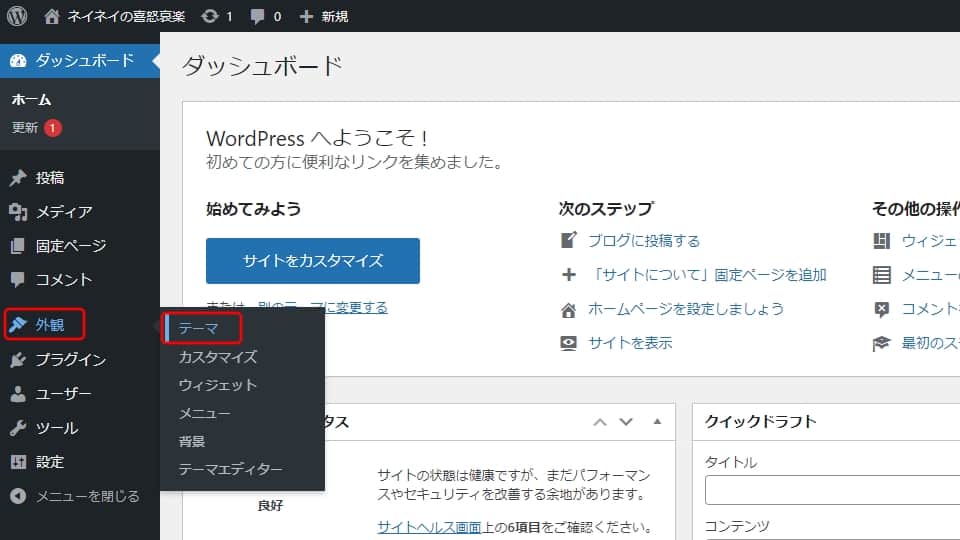960x540 pixels.
Task: Click the 外観 paintbrush icon
Action: [18, 324]
